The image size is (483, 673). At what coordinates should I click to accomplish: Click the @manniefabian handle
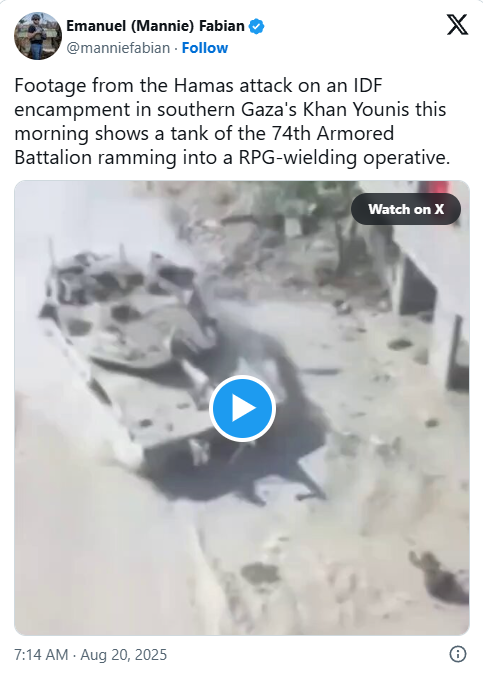118,48
